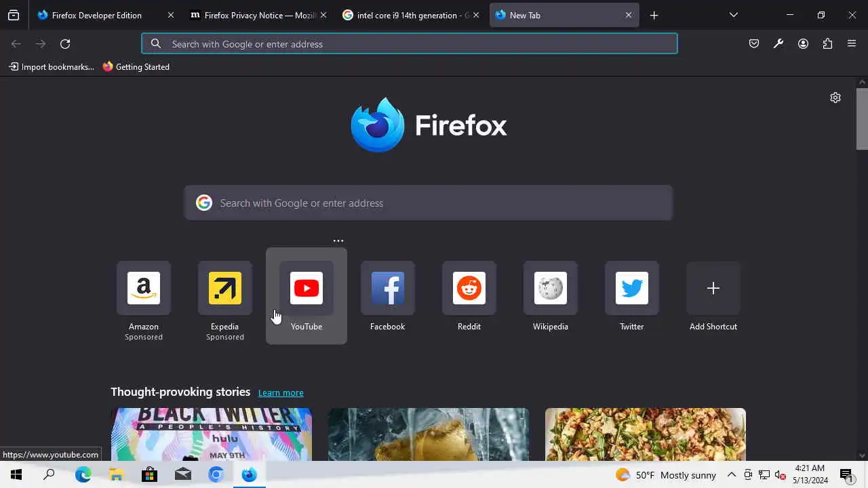The image size is (868, 488).
Task: Open new tab personalize gear icon
Action: click(835, 98)
